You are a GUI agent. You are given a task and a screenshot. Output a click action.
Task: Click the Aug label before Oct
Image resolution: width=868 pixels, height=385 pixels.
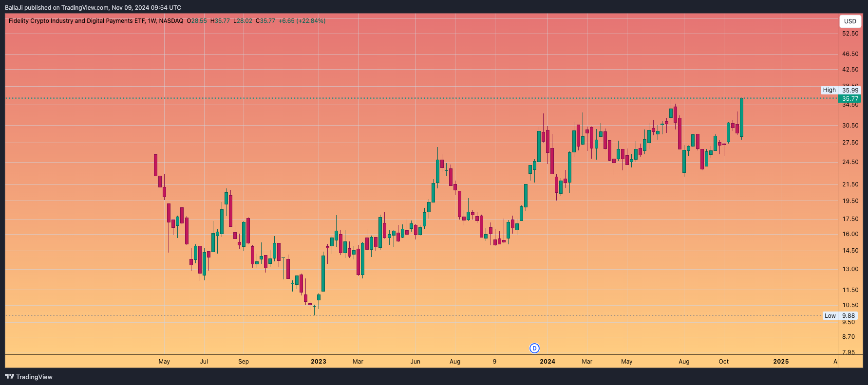[x=684, y=361]
